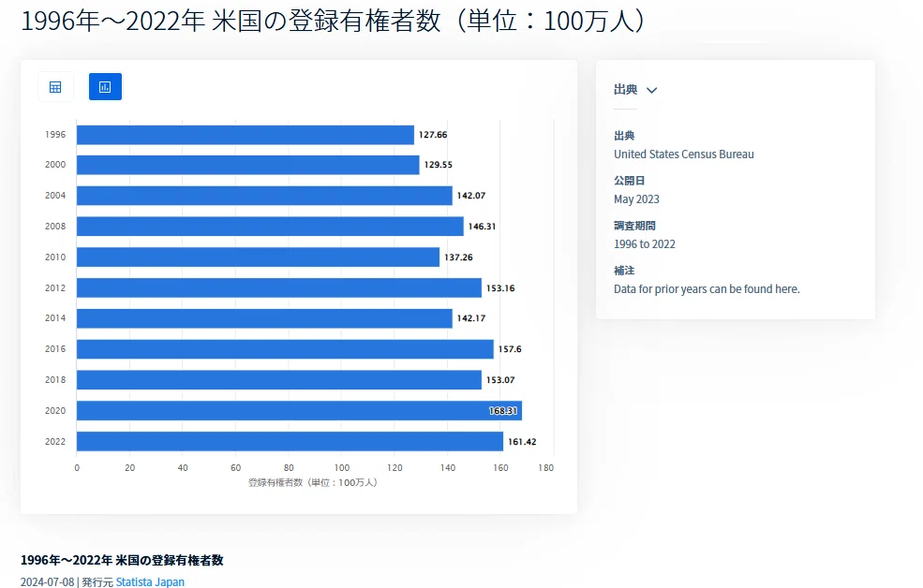Viewport: 923px width, 588px height.
Task: Click the 2004 bar in chart
Action: coord(264,195)
